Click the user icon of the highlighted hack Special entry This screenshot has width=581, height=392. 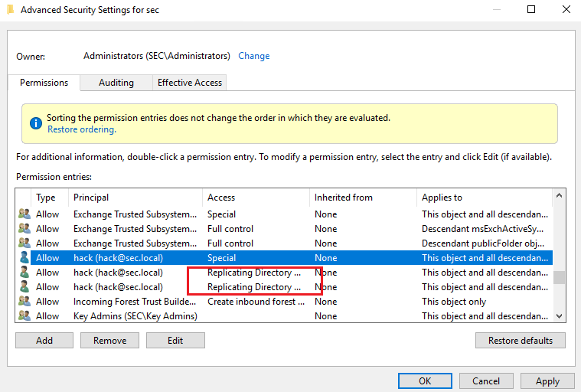[24, 258]
